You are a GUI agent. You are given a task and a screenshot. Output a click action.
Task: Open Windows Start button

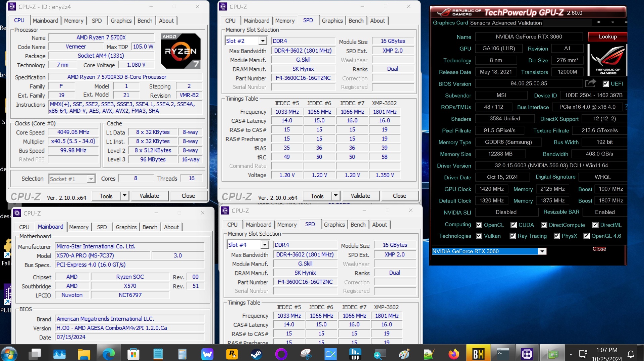point(9,354)
